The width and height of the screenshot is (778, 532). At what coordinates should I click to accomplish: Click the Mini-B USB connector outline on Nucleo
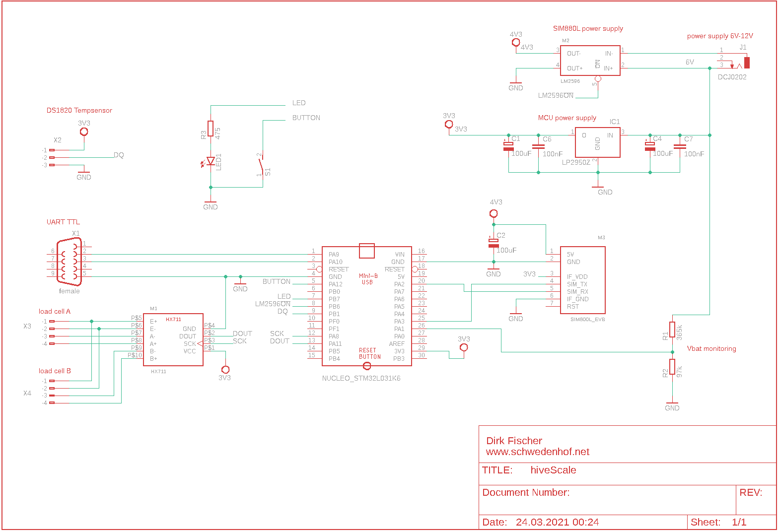(x=366, y=251)
